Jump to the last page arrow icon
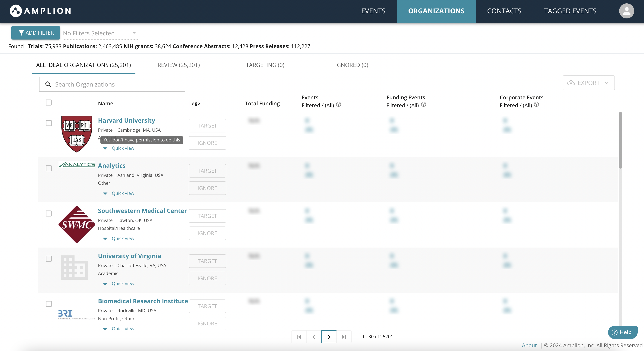Viewport: 644px width, 351px height. point(344,337)
